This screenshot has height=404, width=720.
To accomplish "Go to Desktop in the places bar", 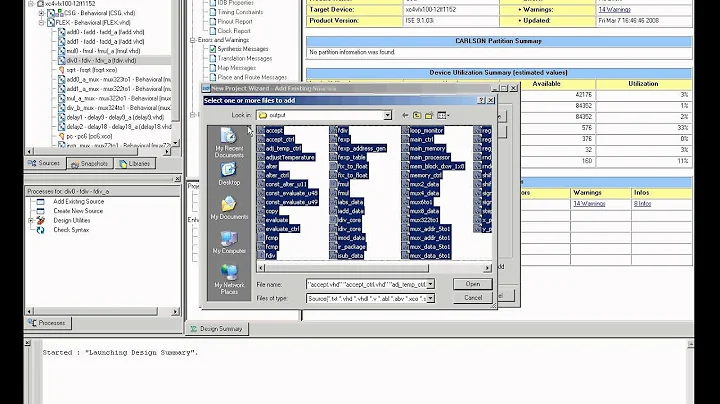I will click(x=229, y=174).
